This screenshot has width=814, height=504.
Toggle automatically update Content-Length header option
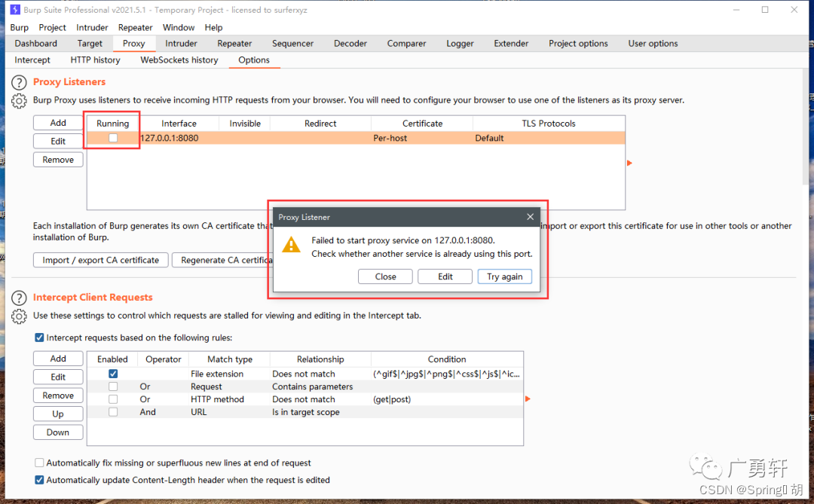39,480
